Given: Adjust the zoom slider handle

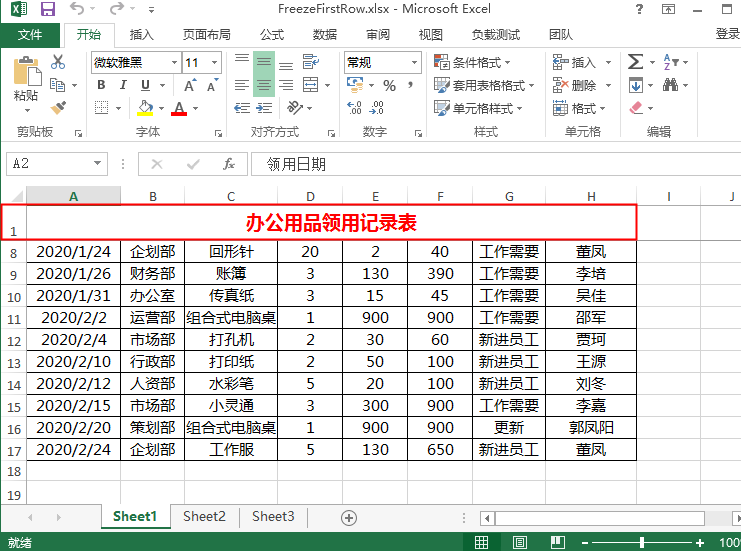Looking at the screenshot, I should click(642, 542).
